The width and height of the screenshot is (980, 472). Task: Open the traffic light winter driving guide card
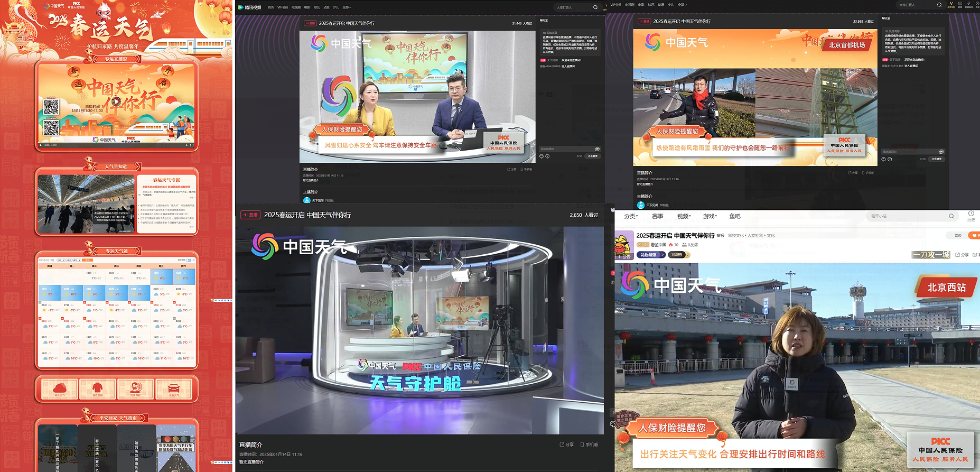click(x=176, y=448)
